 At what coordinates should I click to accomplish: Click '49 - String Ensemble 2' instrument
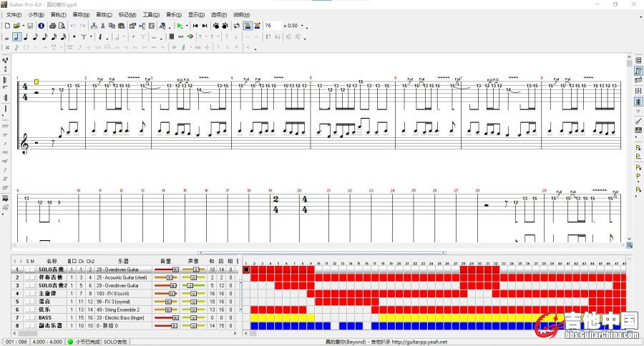[x=118, y=310]
